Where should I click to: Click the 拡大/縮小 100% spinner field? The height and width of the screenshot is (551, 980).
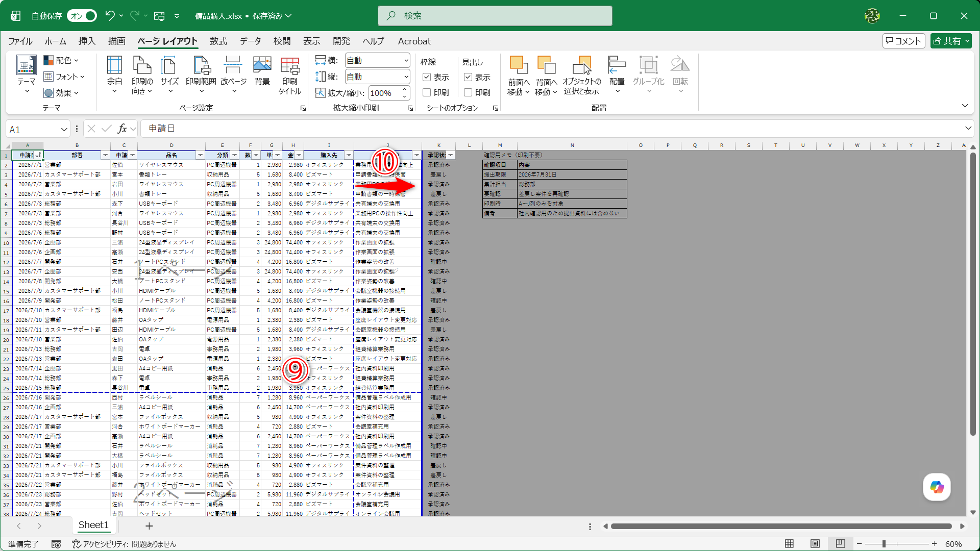click(x=389, y=93)
